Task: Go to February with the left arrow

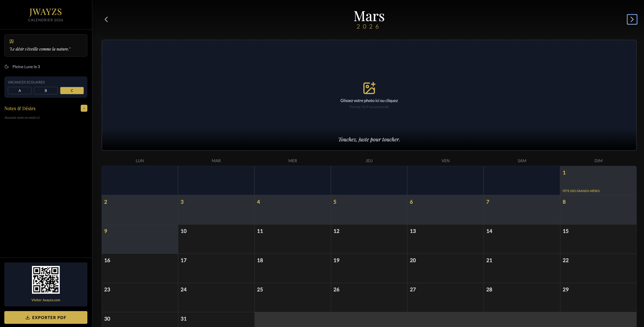Action: (x=106, y=19)
